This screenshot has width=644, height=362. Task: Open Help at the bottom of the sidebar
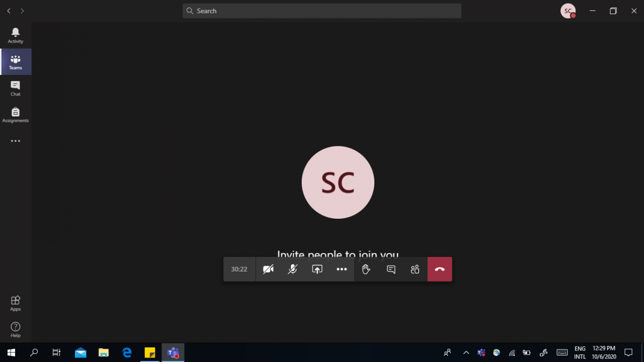tap(16, 330)
